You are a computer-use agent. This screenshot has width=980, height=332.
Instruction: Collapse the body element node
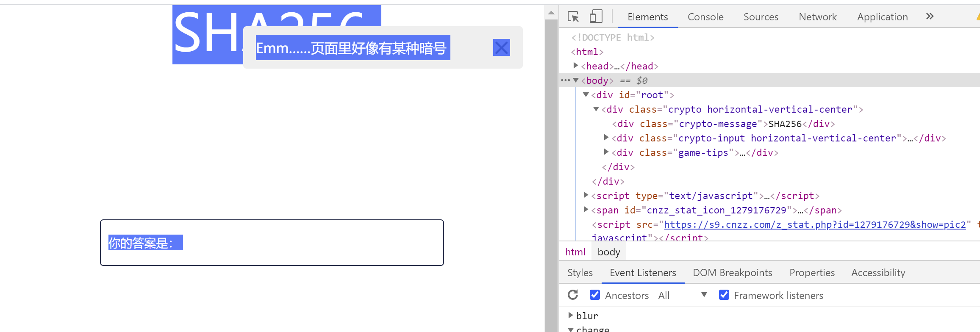[575, 80]
